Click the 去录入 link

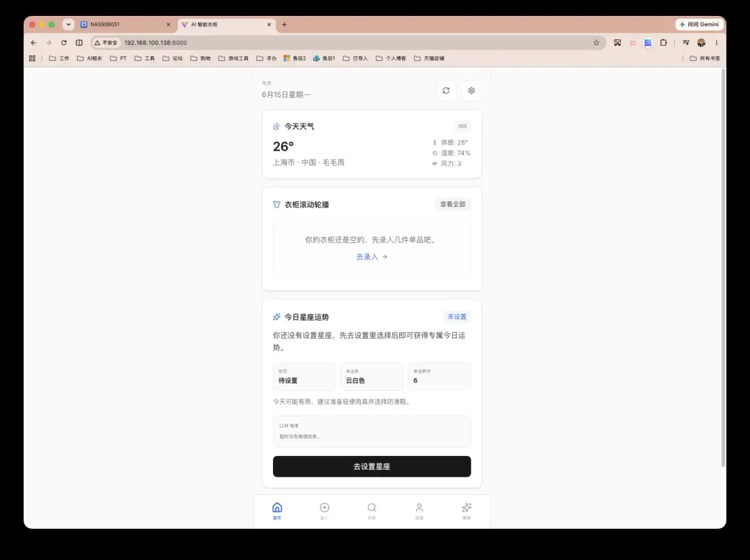372,257
